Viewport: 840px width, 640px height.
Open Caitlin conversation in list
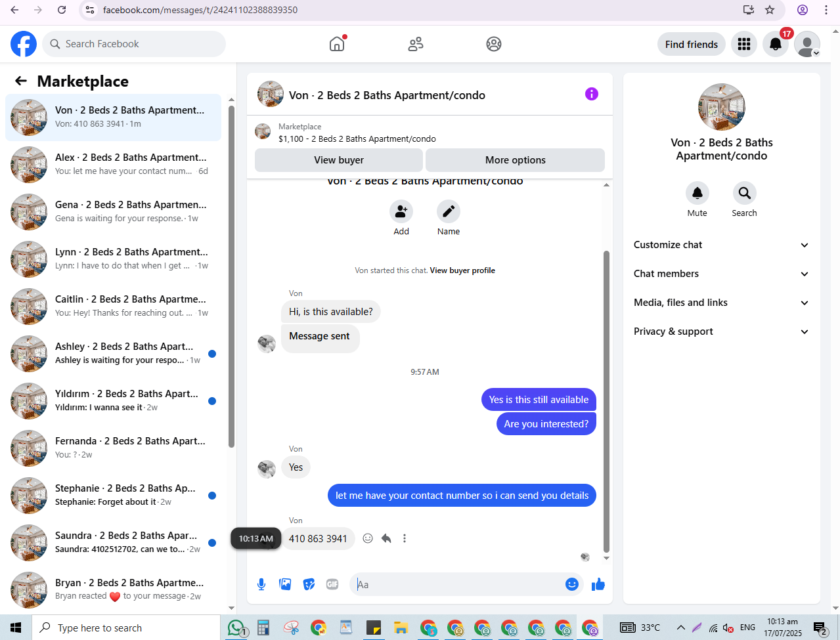tap(113, 306)
